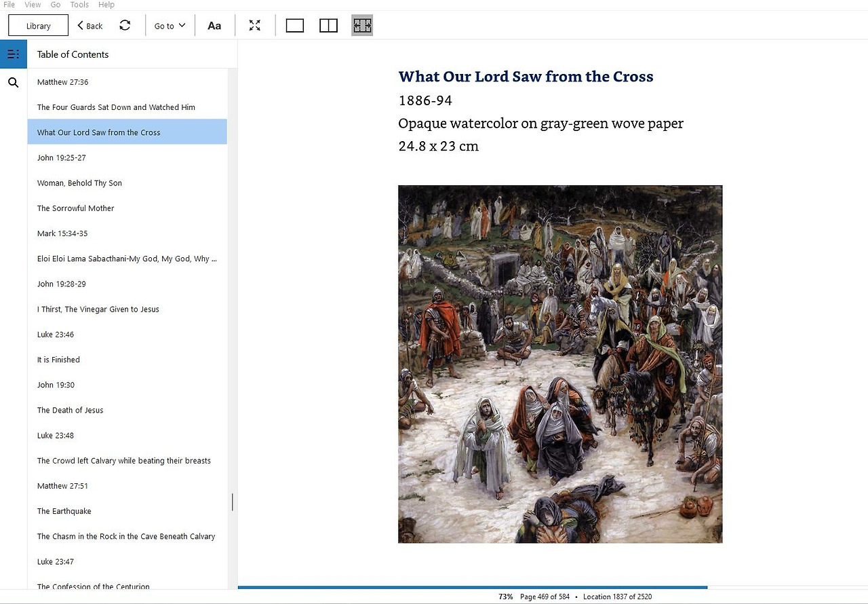Open 'It is Finished' entry

pos(127,360)
